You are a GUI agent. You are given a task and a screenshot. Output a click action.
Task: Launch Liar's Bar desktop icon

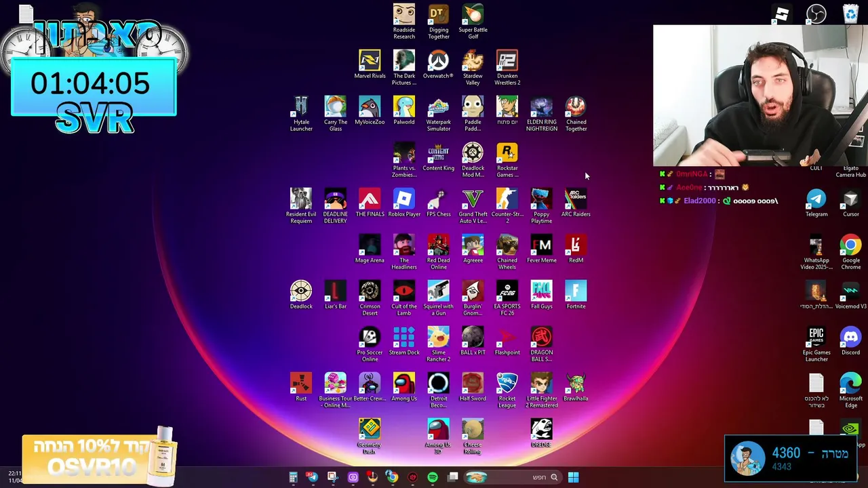(x=335, y=295)
